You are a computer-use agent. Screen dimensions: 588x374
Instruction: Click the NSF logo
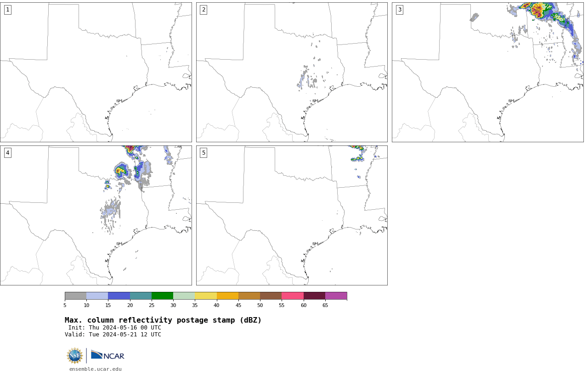[75, 356]
